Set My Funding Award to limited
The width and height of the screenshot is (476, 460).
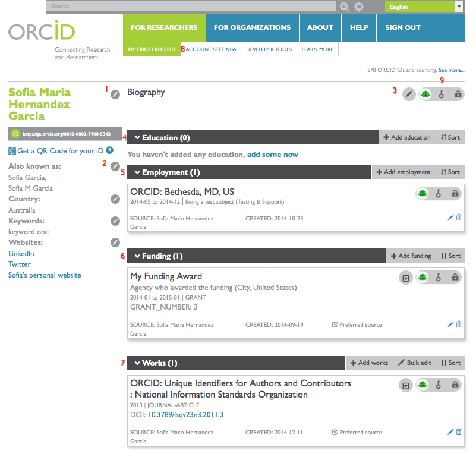[x=439, y=277]
